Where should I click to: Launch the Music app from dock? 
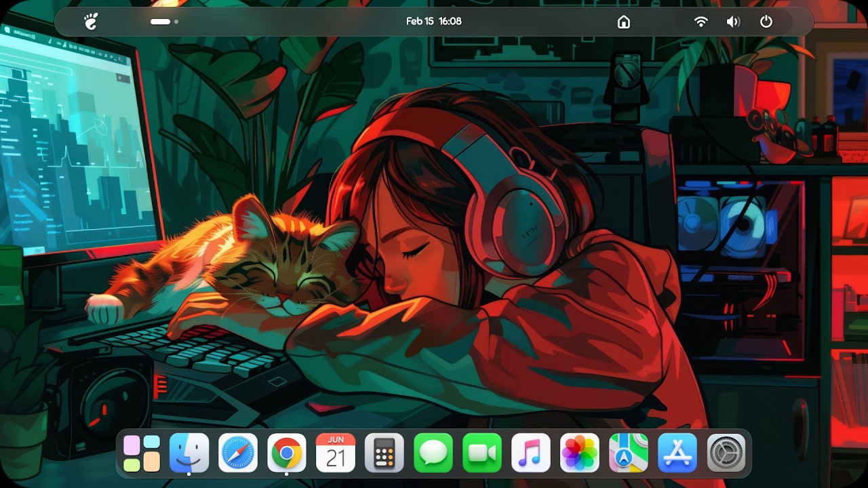[x=531, y=453]
